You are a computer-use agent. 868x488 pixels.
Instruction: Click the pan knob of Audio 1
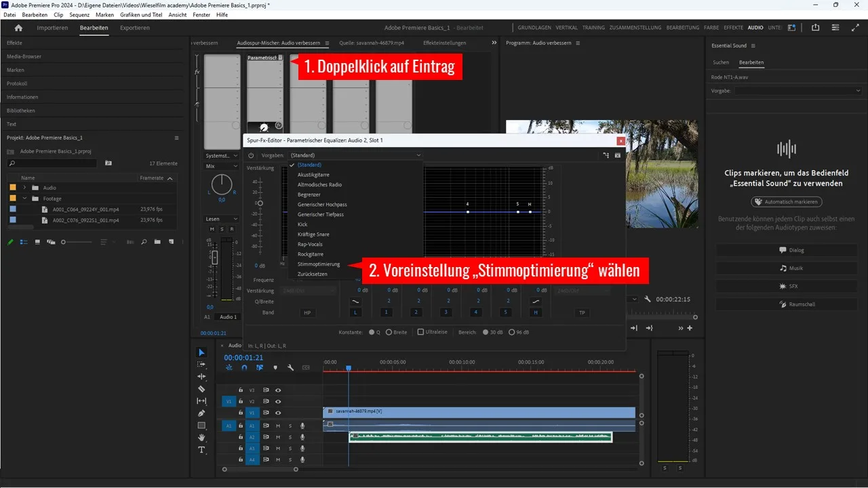[222, 184]
